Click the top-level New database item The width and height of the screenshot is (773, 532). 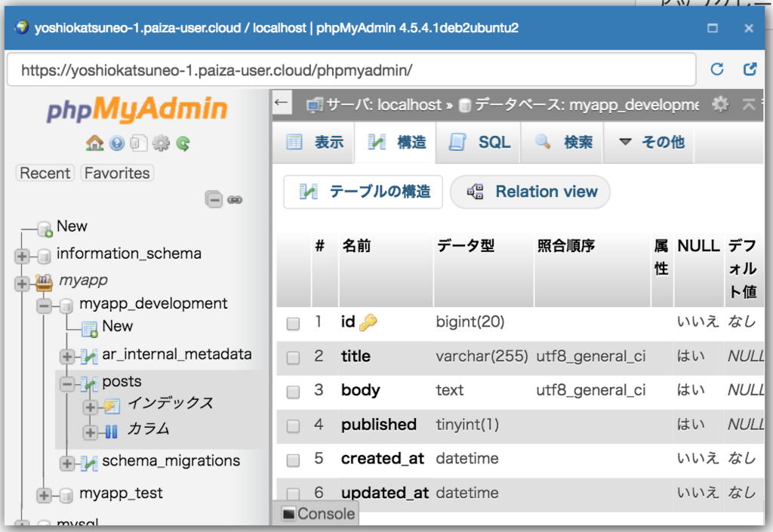click(x=72, y=226)
